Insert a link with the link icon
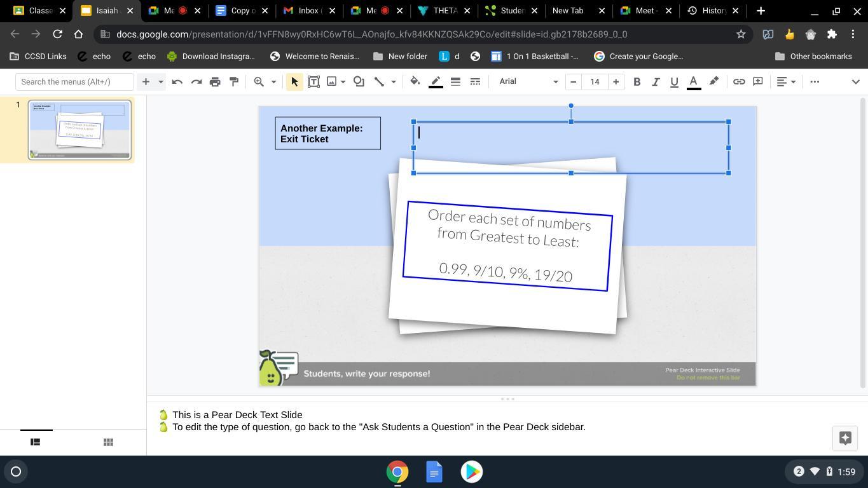Image resolution: width=868 pixels, height=488 pixels. point(739,81)
